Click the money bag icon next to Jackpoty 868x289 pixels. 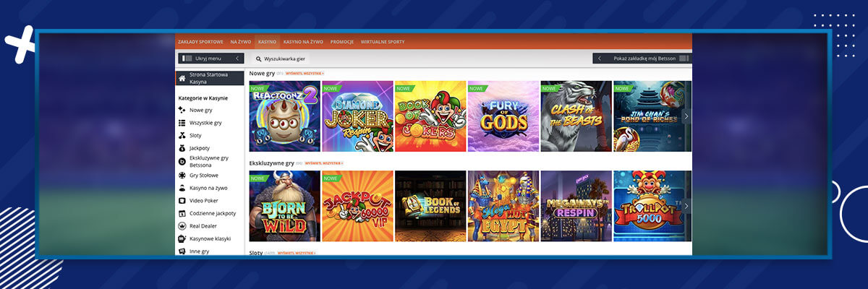(x=182, y=148)
